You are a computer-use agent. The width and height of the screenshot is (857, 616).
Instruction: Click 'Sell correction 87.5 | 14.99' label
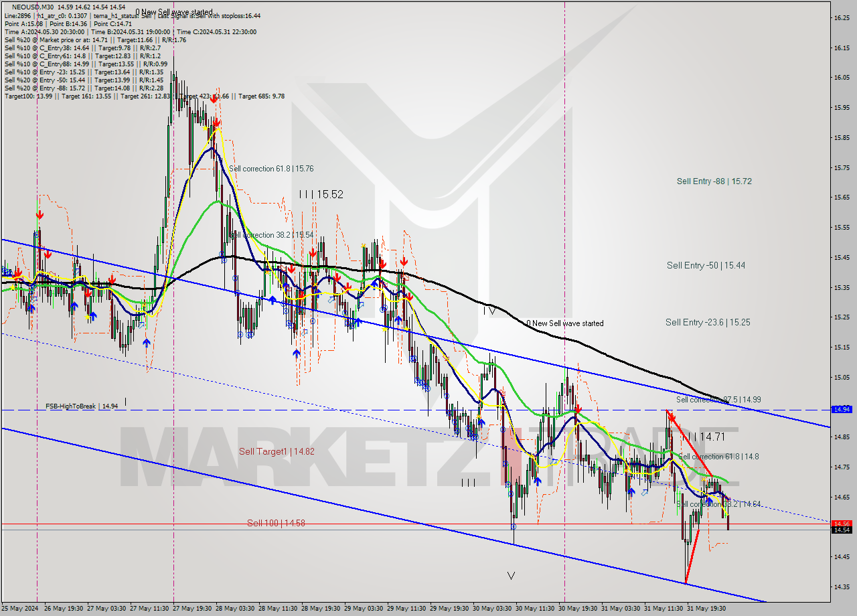(x=718, y=400)
